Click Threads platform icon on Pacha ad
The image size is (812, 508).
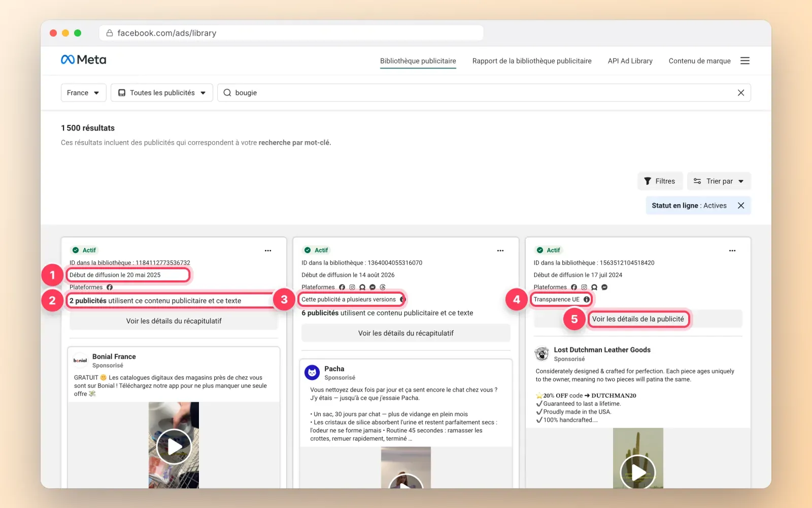coord(383,287)
